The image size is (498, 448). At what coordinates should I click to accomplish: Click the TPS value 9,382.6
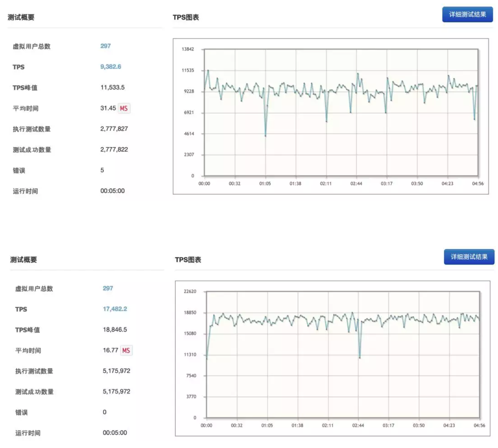(x=111, y=67)
